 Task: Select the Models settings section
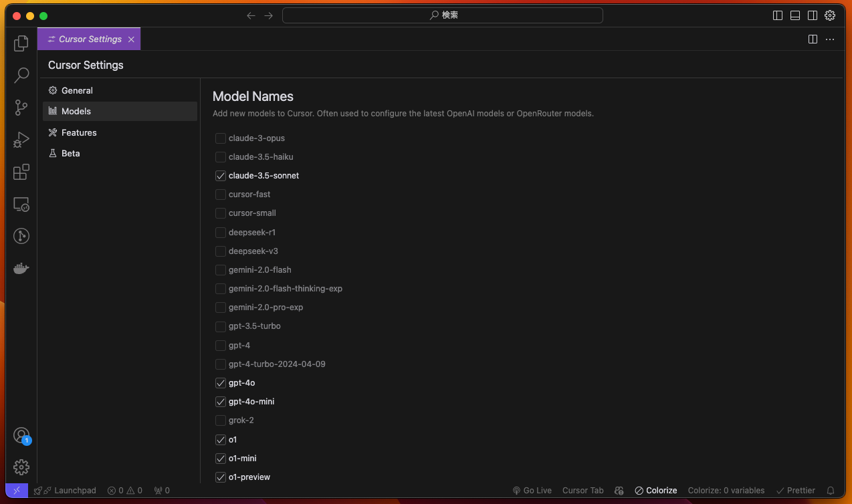coord(120,111)
